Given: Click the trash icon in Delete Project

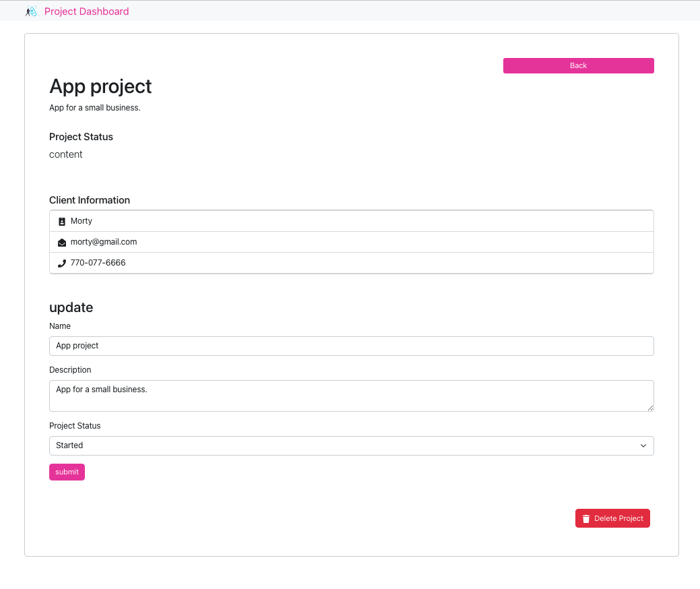Looking at the screenshot, I should (x=586, y=518).
